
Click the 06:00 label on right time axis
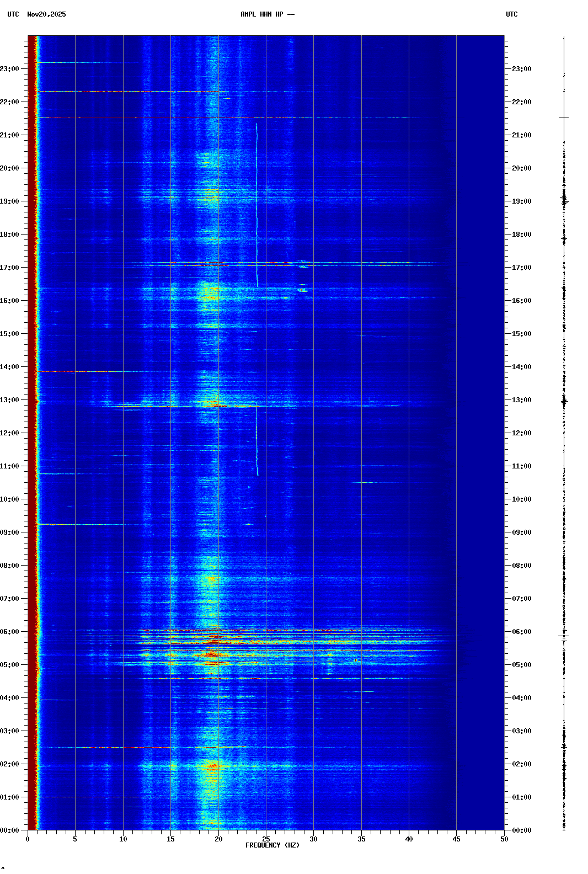521,632
